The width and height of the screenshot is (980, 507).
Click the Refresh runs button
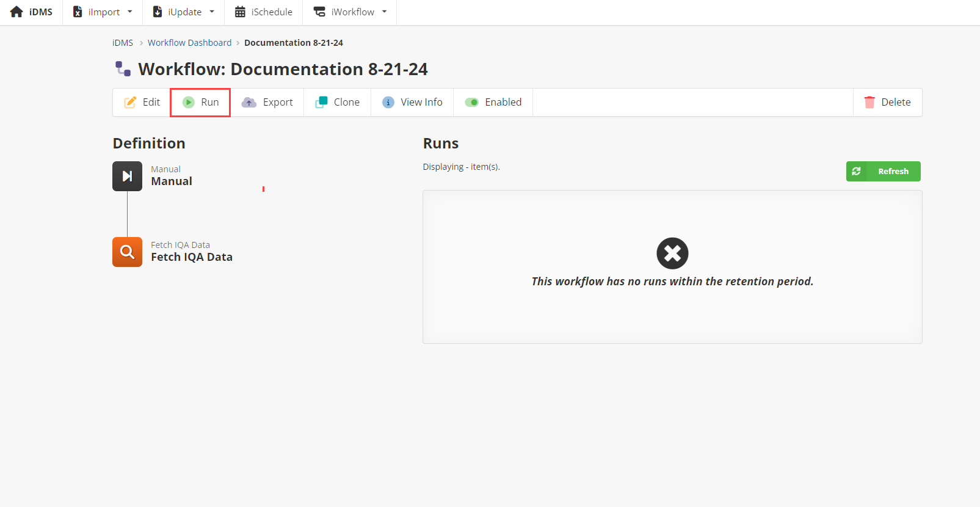(883, 171)
